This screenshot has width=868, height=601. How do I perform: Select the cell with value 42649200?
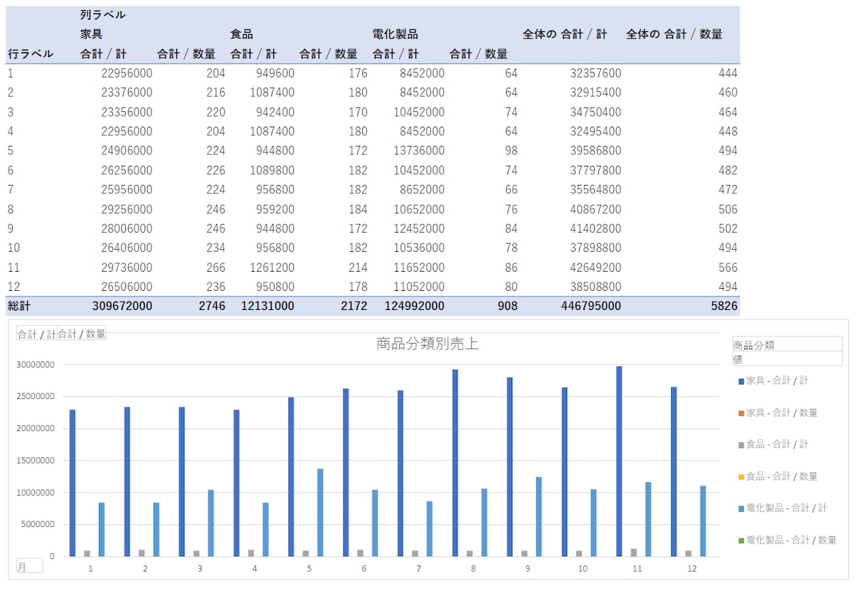click(x=596, y=267)
